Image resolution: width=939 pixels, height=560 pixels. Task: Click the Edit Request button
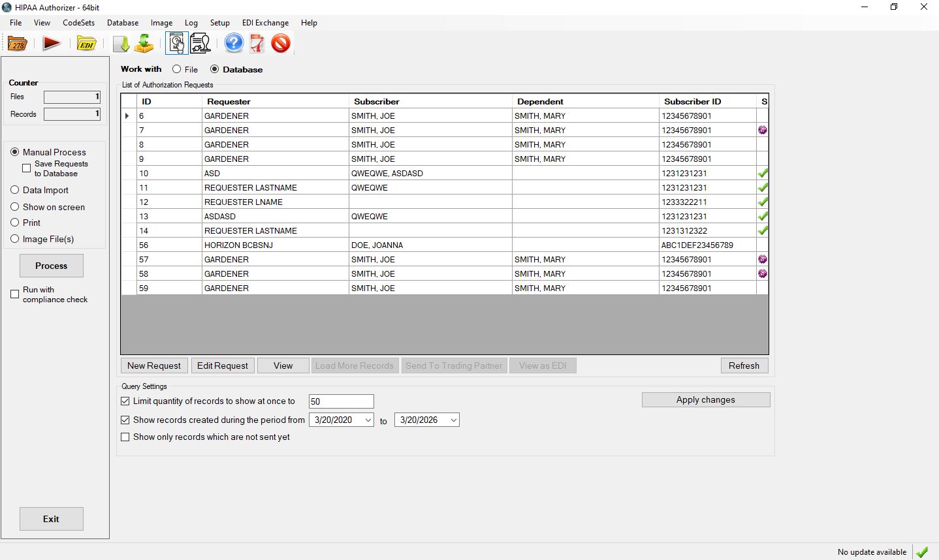[x=223, y=366]
